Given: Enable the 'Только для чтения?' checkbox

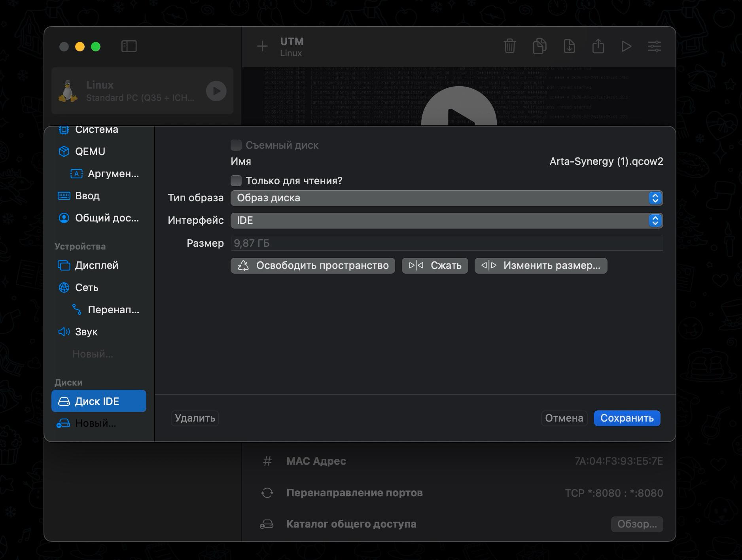Looking at the screenshot, I should click(x=236, y=181).
